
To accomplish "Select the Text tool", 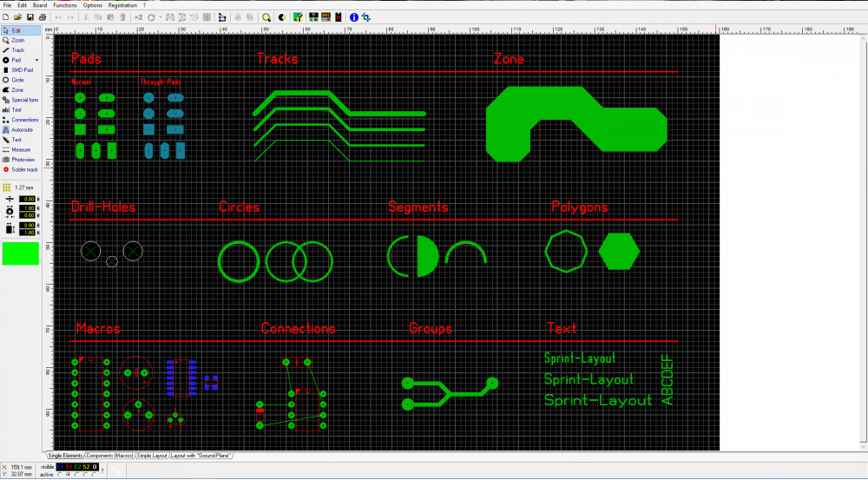I will [21, 110].
